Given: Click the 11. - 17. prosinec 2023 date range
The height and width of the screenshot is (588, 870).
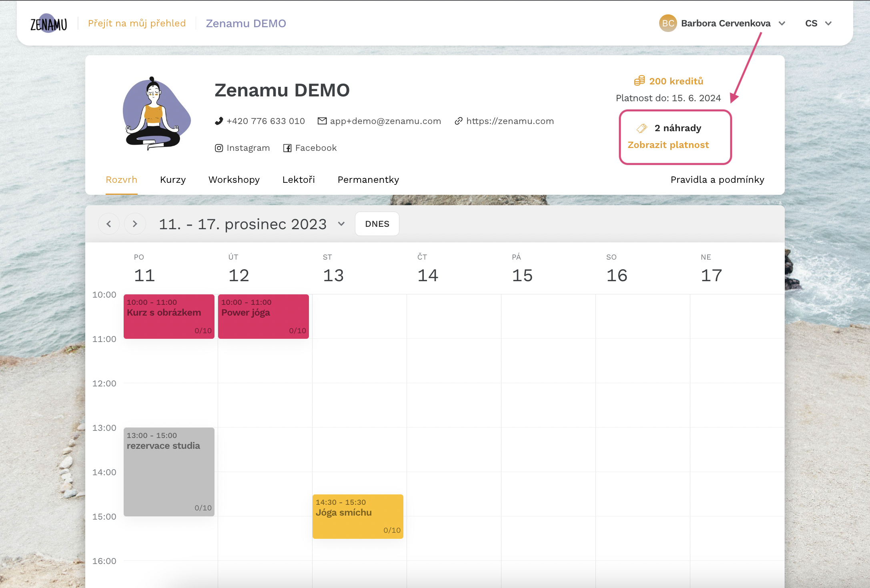Looking at the screenshot, I should pos(243,224).
